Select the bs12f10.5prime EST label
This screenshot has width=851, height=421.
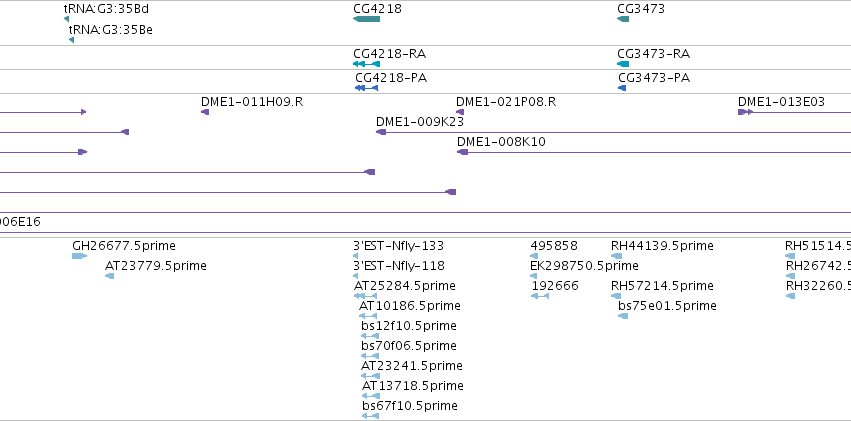[x=409, y=326]
